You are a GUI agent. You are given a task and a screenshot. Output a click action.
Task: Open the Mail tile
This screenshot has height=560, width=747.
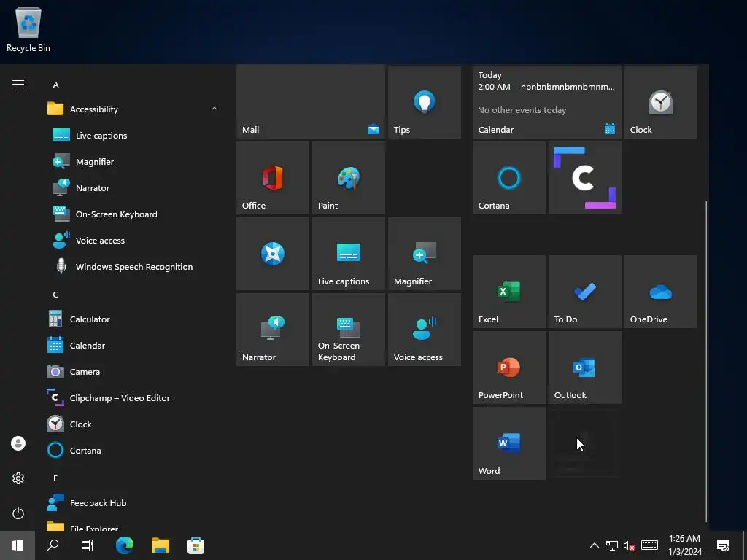point(311,102)
